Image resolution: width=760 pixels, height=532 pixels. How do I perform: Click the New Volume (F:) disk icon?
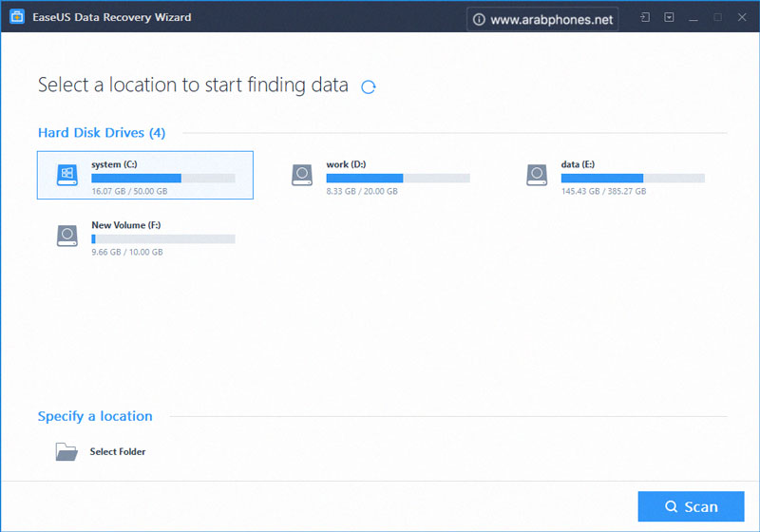[66, 236]
